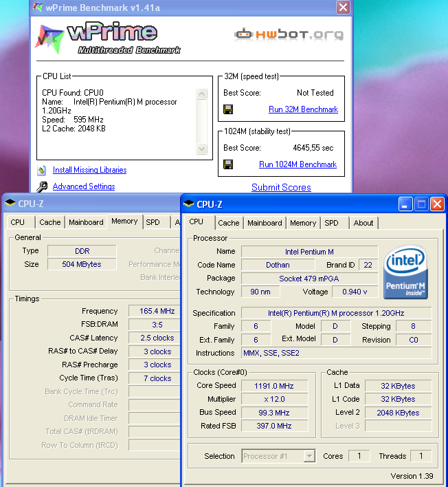Screen dimensions: 448x487
Task: Click the Instructions value 'MMX, SSE, SSE2'
Action: click(336, 353)
